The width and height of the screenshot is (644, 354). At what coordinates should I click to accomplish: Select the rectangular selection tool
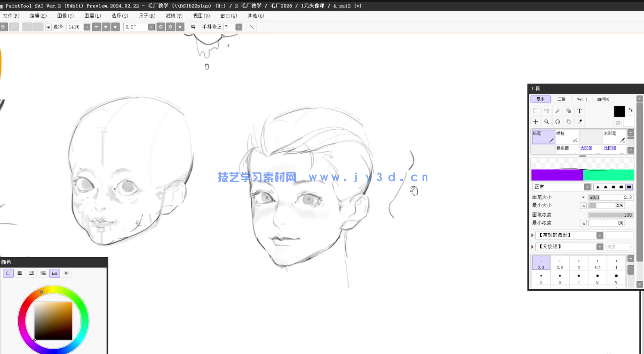pyautogui.click(x=536, y=111)
